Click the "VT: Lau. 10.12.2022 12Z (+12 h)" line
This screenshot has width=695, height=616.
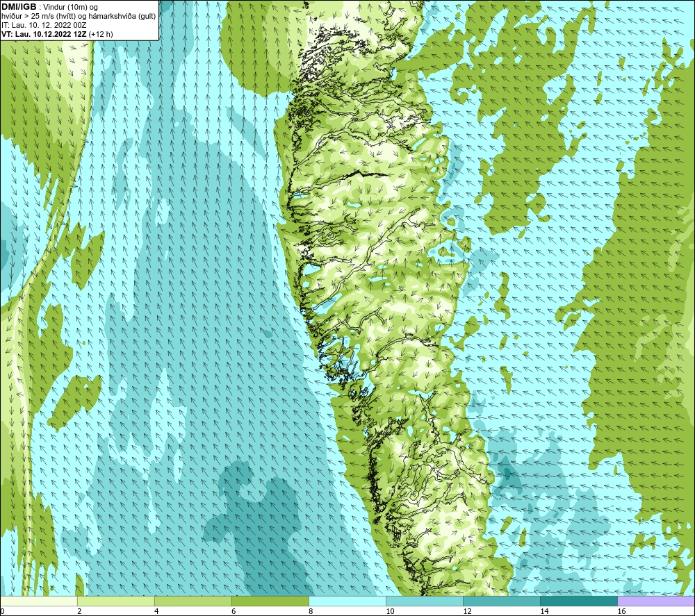(x=57, y=34)
